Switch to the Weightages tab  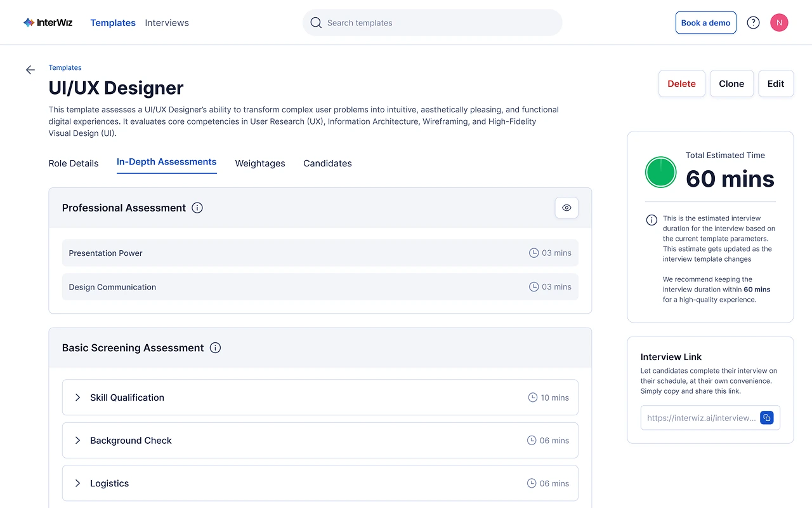[x=260, y=163]
